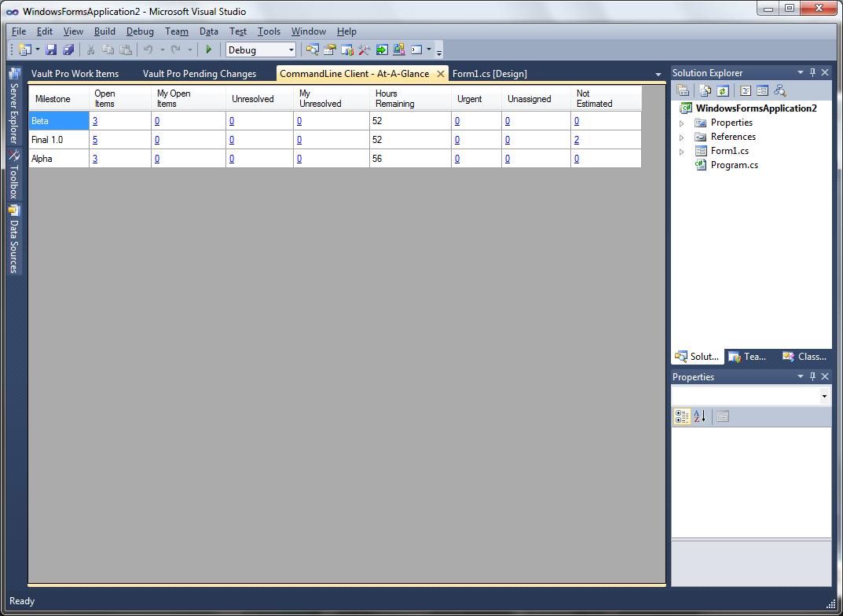The width and height of the screenshot is (843, 616).
Task: Close the CommandLine Client At-A-Glance tab
Action: [x=441, y=74]
